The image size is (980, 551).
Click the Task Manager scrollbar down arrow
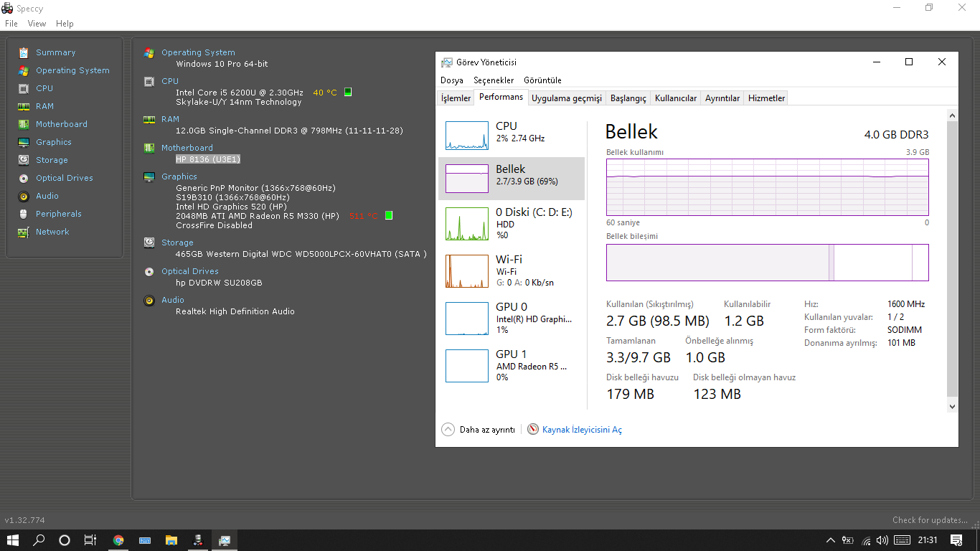point(952,406)
